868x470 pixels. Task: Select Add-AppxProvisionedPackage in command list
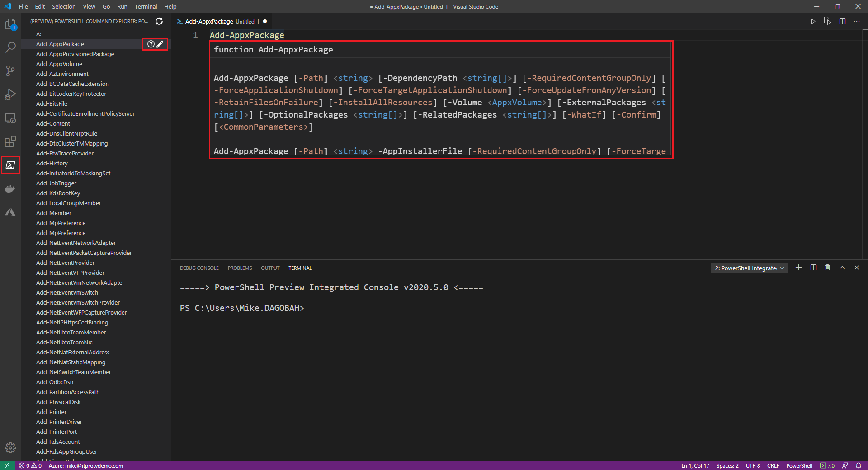click(75, 54)
